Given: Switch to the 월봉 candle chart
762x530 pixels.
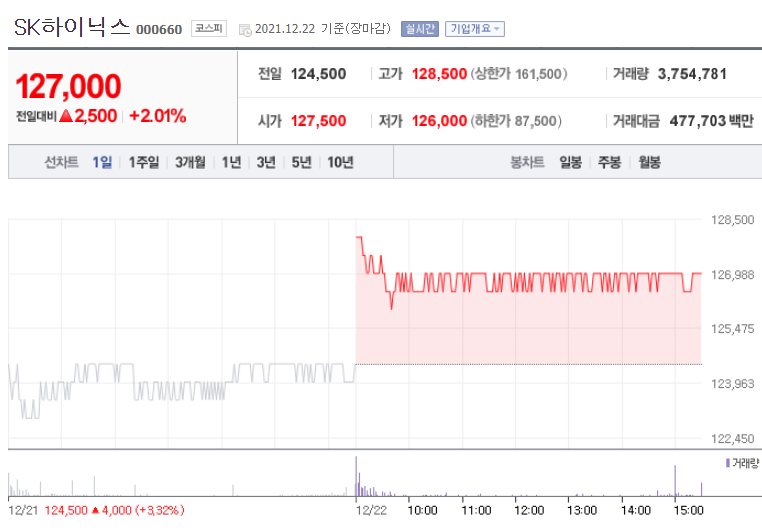Looking at the screenshot, I should pyautogui.click(x=649, y=162).
